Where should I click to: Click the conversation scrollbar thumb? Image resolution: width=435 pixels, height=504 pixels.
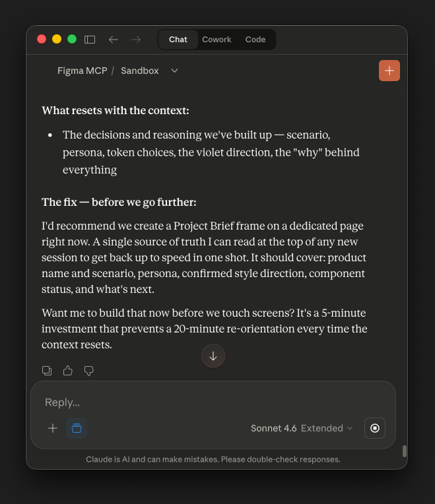[x=405, y=452]
